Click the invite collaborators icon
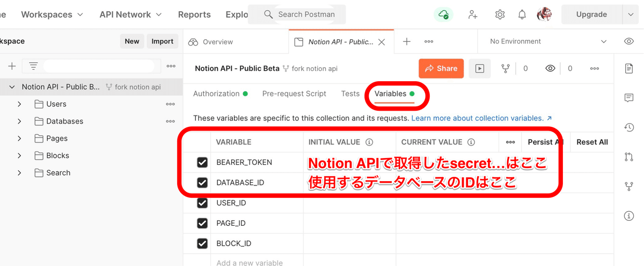This screenshot has width=644, height=266. (x=473, y=15)
